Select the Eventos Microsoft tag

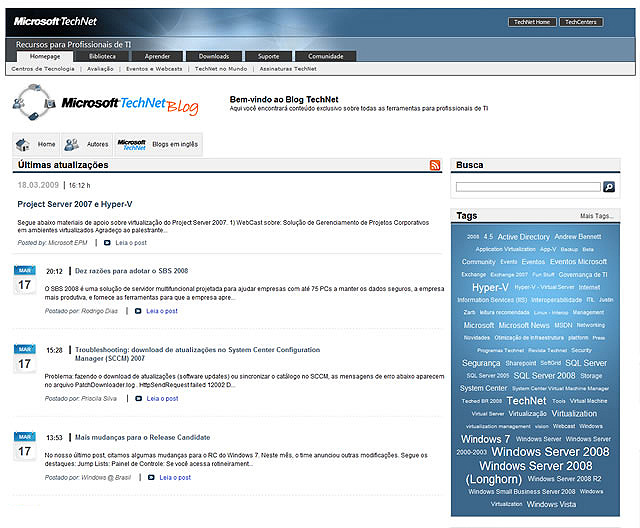click(578, 262)
